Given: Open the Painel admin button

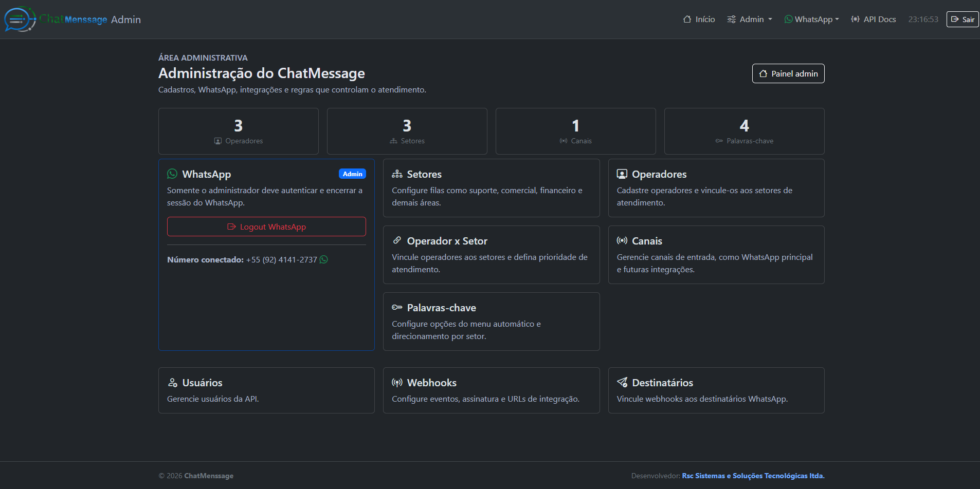Looking at the screenshot, I should [788, 73].
